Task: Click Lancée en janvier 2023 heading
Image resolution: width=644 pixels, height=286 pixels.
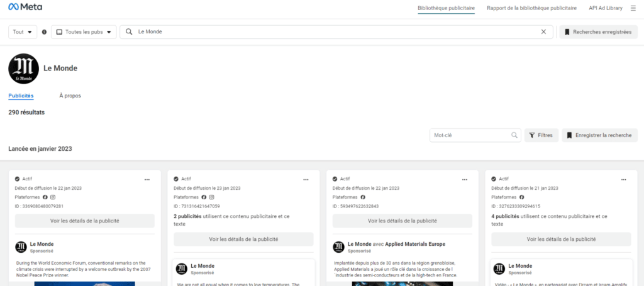Action: (x=40, y=148)
